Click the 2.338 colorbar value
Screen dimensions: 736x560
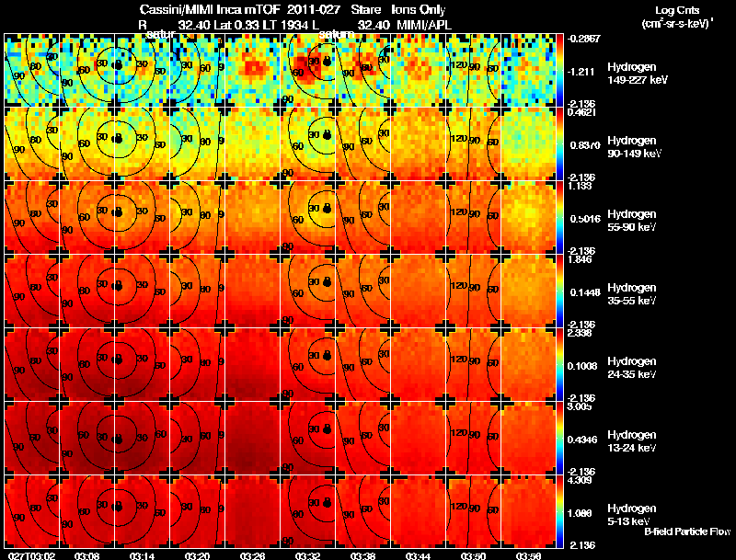[x=581, y=333]
